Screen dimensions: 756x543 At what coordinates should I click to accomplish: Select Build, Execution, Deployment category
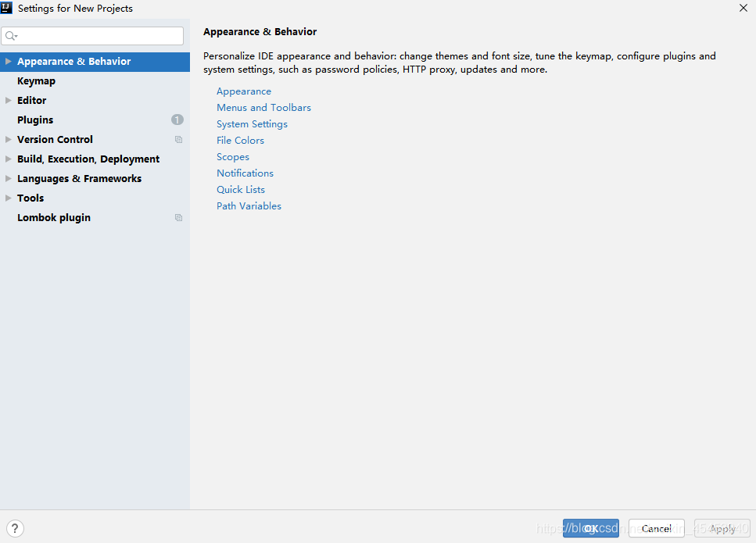(x=95, y=159)
